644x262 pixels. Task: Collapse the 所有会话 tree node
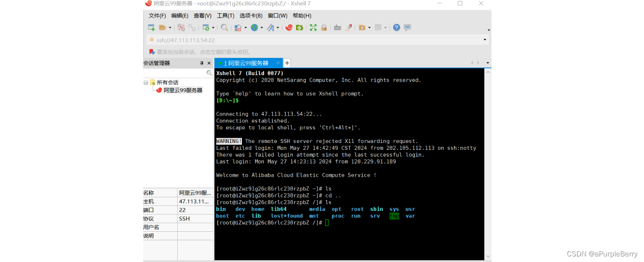click(146, 82)
